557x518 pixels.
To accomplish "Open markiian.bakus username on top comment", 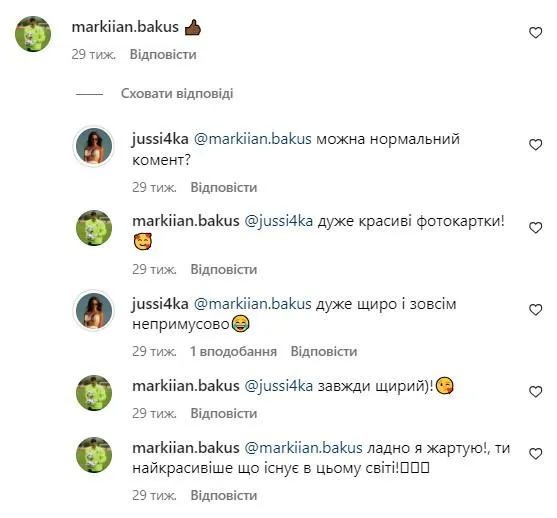I will pyautogui.click(x=125, y=27).
